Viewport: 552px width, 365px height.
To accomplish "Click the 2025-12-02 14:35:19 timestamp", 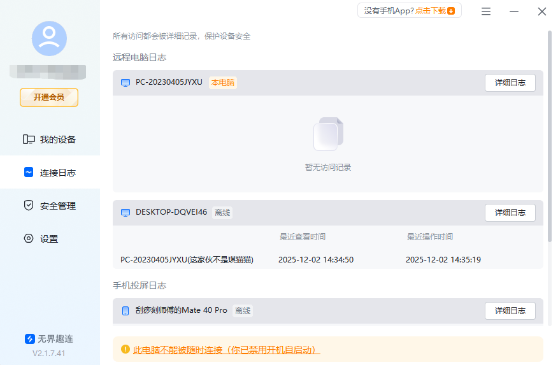I will [443, 260].
